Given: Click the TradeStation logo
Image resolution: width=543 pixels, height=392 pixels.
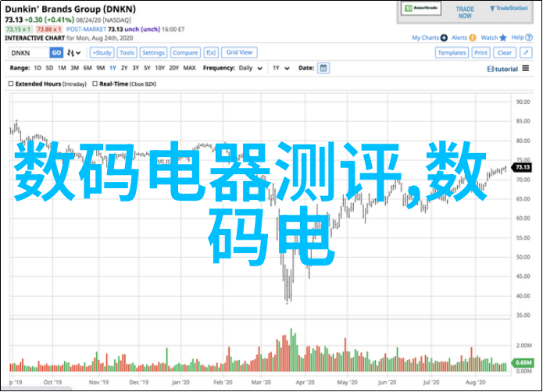Looking at the screenshot, I should 509,9.
